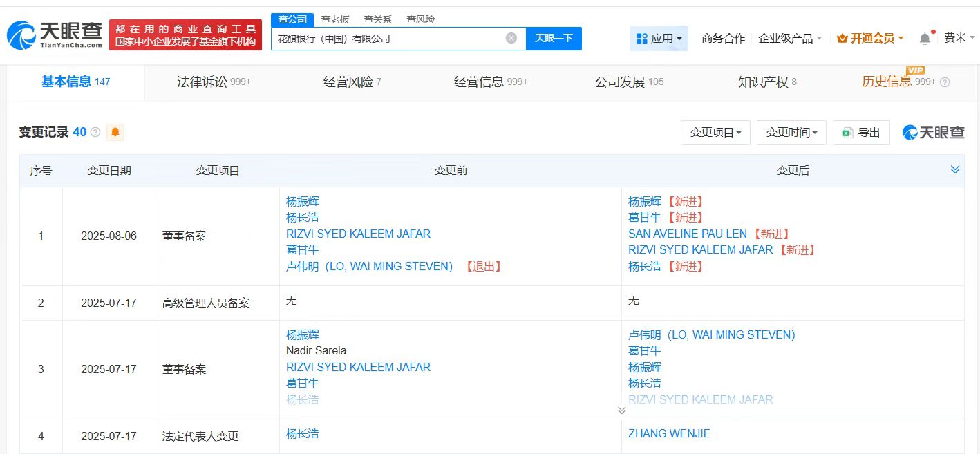
Task: Open 葛甘牛 新进 link in row 1 变更后
Action: click(x=645, y=218)
